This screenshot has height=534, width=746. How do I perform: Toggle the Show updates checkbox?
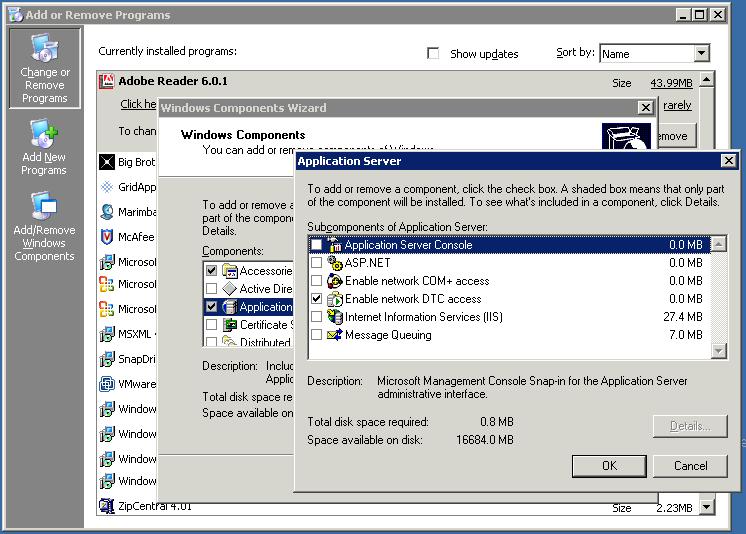(433, 53)
